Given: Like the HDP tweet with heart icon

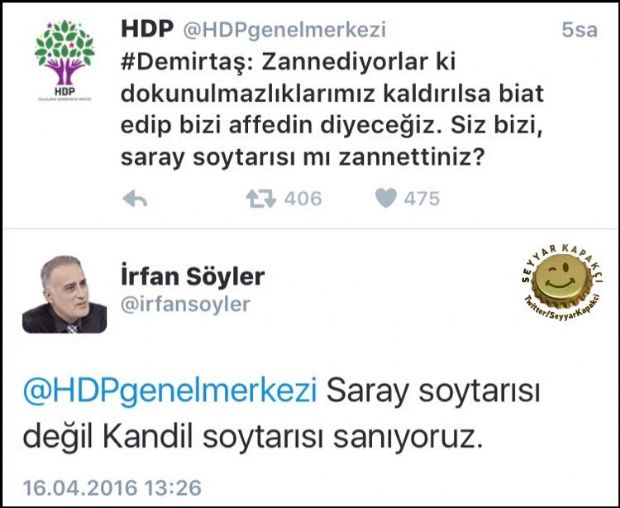Looking at the screenshot, I should point(386,198).
